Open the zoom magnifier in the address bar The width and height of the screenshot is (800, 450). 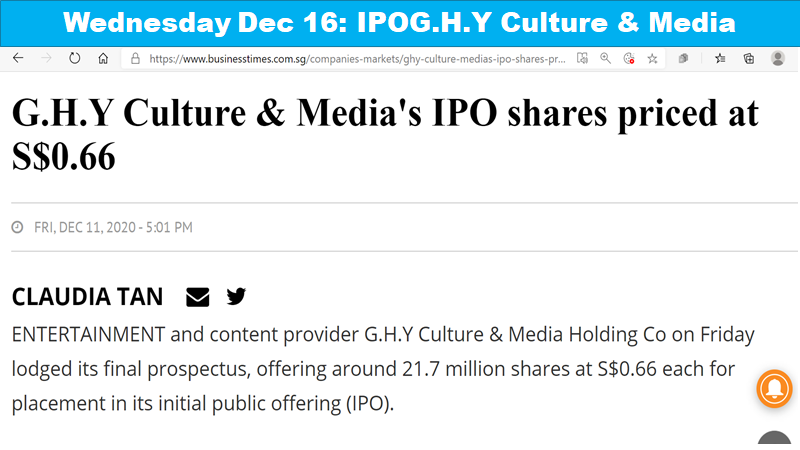(x=606, y=59)
